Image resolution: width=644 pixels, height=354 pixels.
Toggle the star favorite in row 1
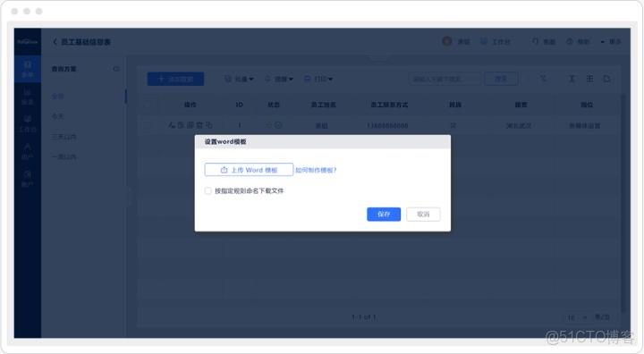269,125
